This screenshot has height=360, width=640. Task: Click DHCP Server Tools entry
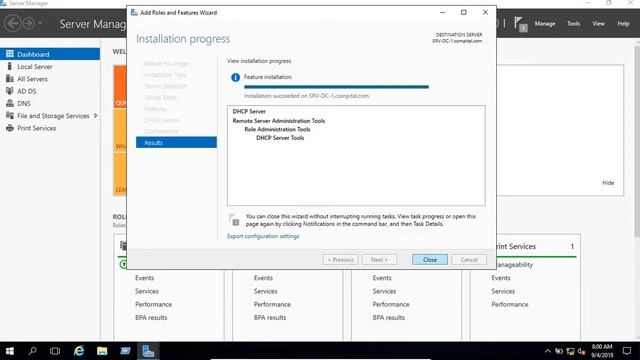point(280,138)
